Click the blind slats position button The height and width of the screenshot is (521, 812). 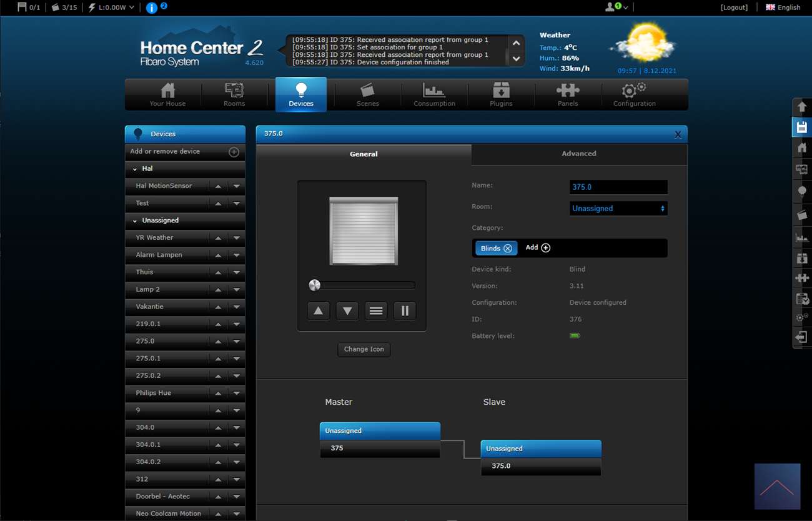tap(376, 311)
